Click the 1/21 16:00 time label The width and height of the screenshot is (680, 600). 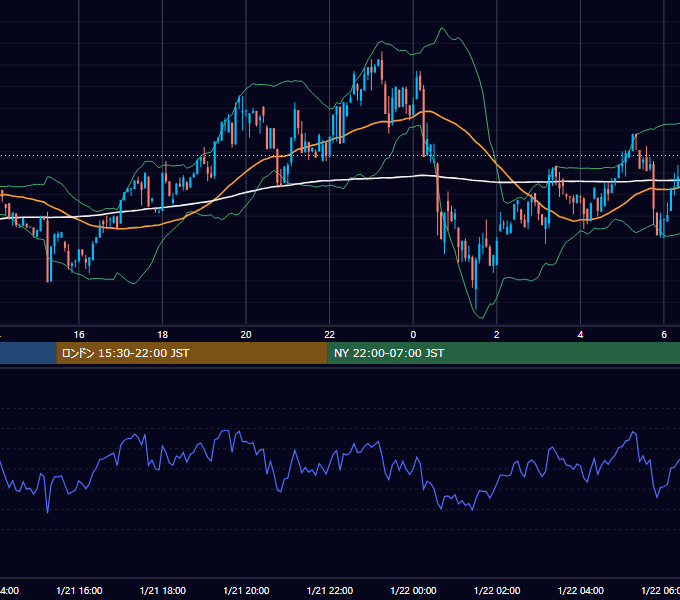point(79,590)
